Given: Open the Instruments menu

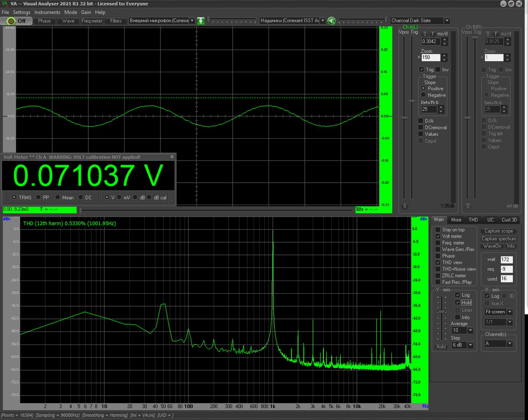Looking at the screenshot, I should coord(47,12).
